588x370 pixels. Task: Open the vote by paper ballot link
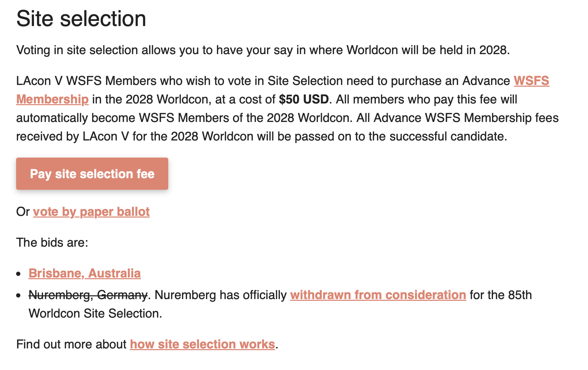click(91, 212)
